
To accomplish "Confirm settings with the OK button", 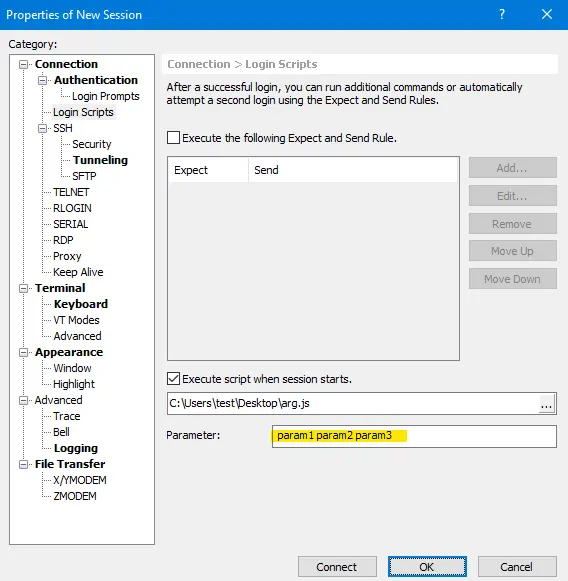I will 427,567.
